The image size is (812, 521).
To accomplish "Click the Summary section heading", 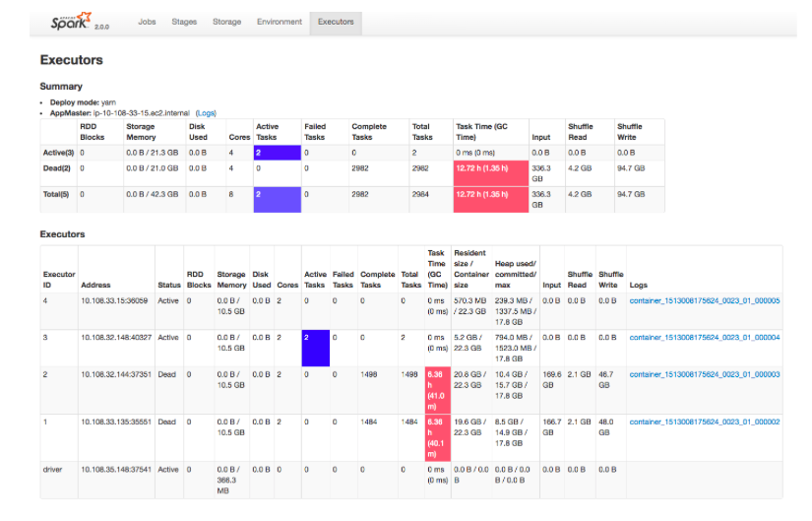I will (x=61, y=87).
